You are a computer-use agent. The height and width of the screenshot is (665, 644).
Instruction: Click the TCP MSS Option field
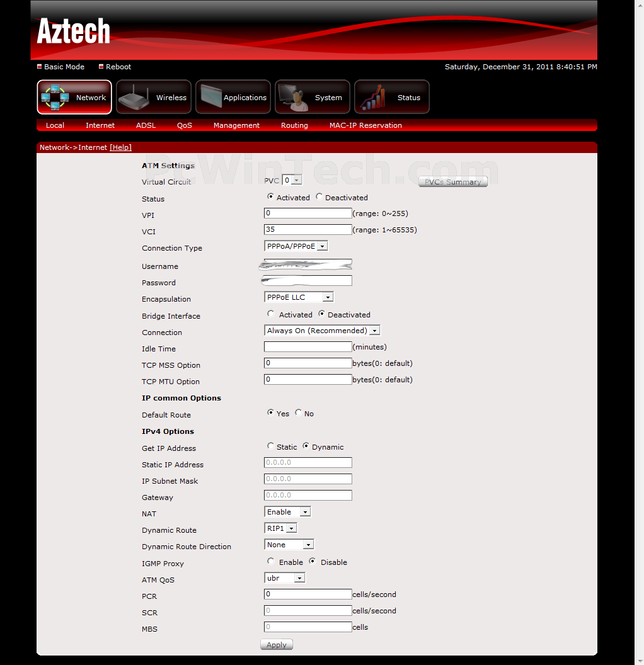[x=308, y=363]
